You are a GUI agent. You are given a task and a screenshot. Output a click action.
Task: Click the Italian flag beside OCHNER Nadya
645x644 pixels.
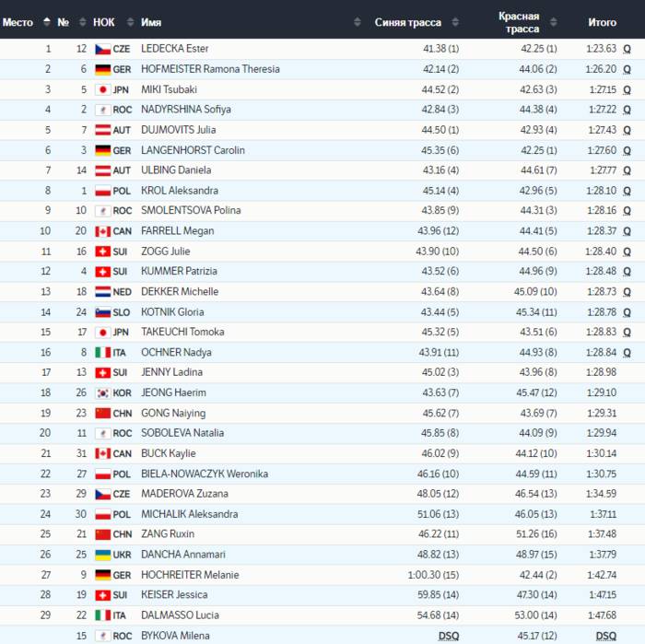pos(102,353)
